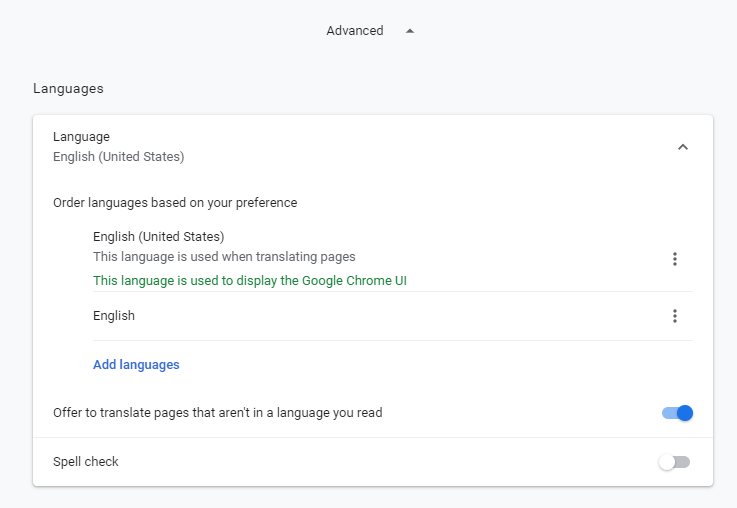Select English (United States) language entry
The height and width of the screenshot is (508, 737).
[158, 237]
